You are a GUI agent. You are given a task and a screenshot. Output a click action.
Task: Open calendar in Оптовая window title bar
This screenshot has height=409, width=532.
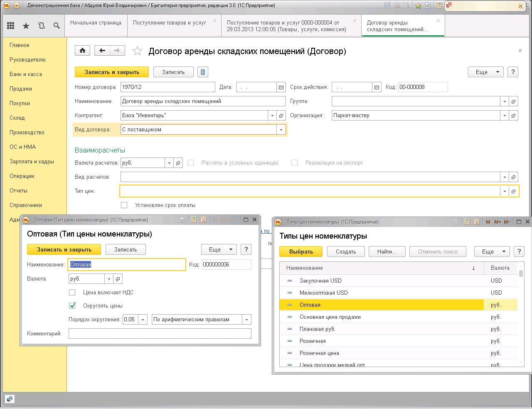coord(203,220)
